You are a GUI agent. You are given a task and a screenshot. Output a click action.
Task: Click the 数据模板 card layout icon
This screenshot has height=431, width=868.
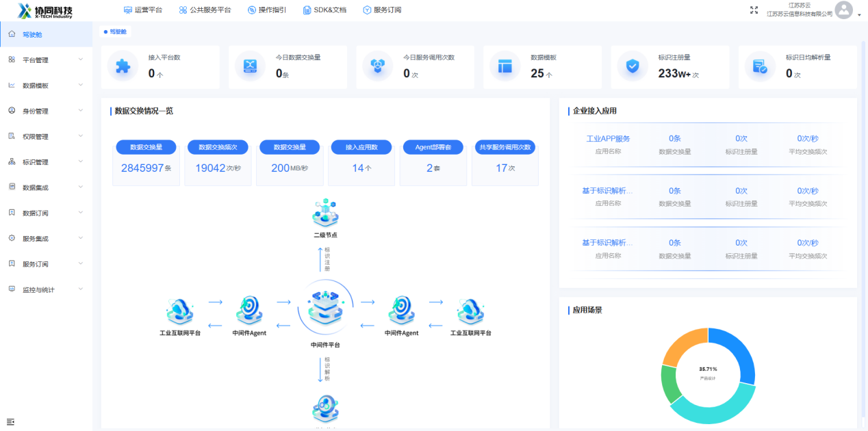pos(505,66)
